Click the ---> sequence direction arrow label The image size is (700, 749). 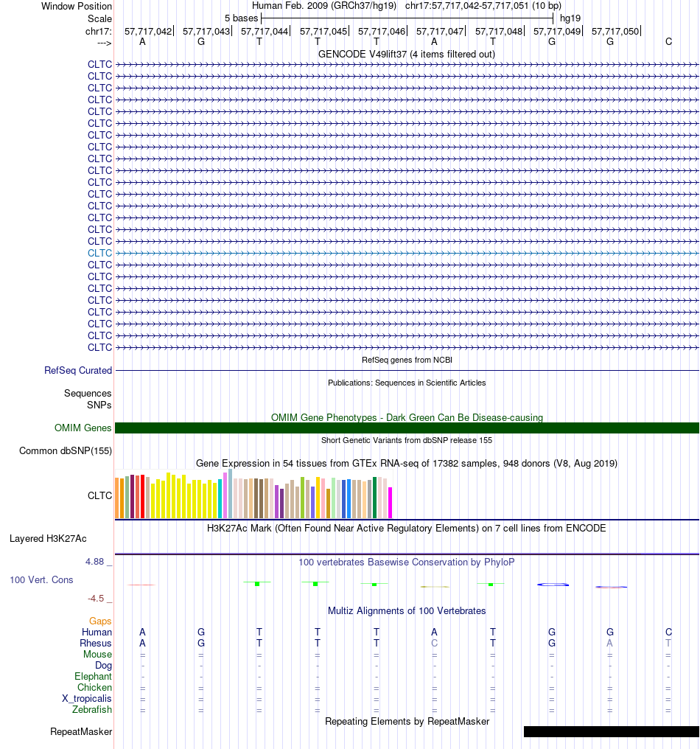click(104, 43)
